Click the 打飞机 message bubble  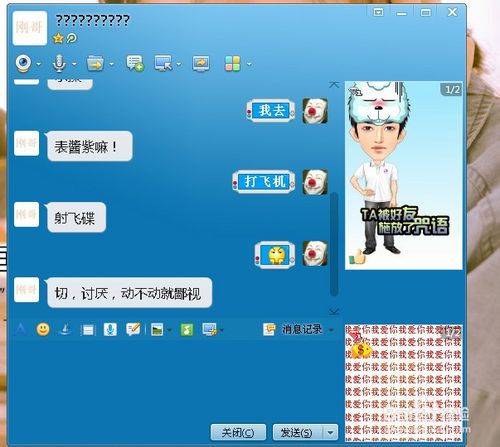click(264, 182)
